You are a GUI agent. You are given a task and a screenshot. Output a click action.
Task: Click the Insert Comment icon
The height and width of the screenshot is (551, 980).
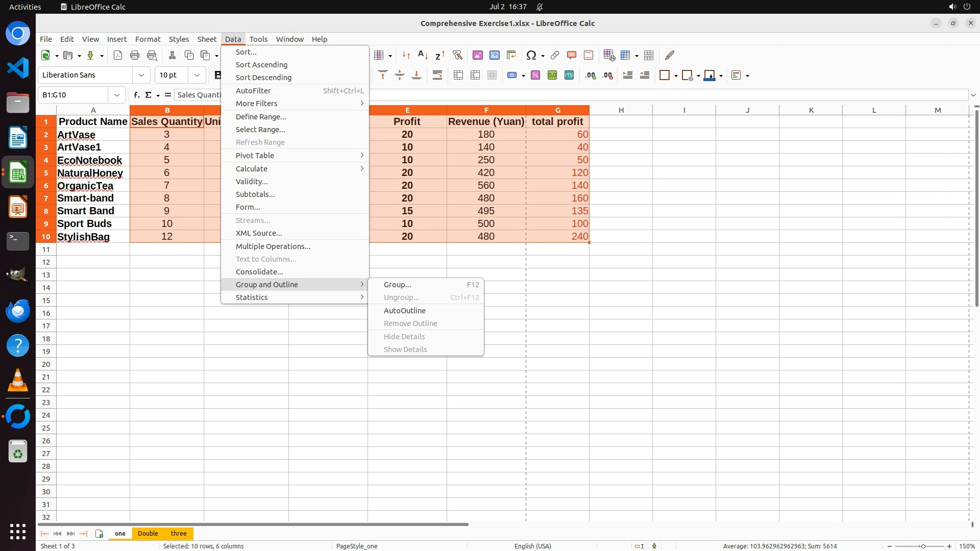572,55
